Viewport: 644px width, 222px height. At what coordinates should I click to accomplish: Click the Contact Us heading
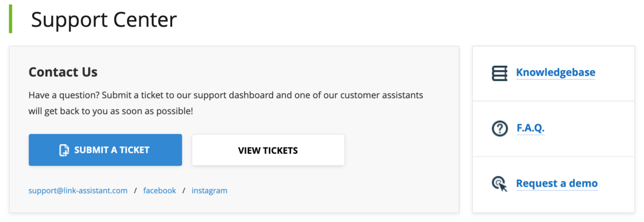tap(63, 72)
